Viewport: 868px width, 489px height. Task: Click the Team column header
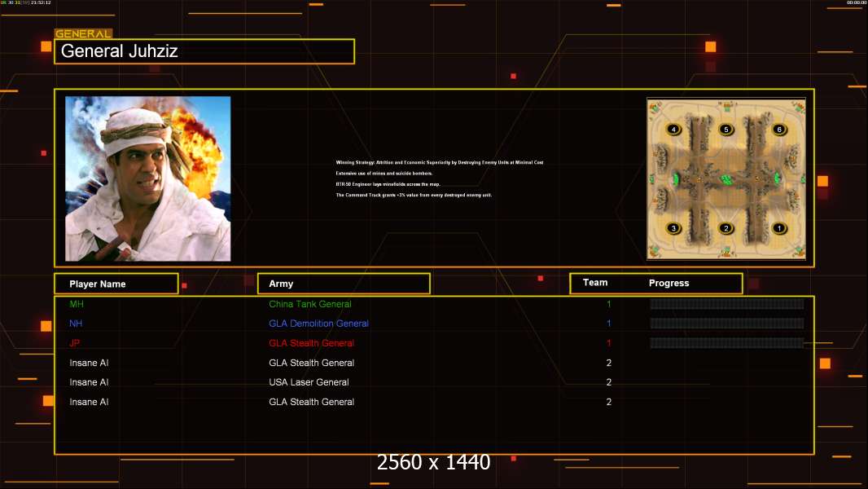(595, 283)
